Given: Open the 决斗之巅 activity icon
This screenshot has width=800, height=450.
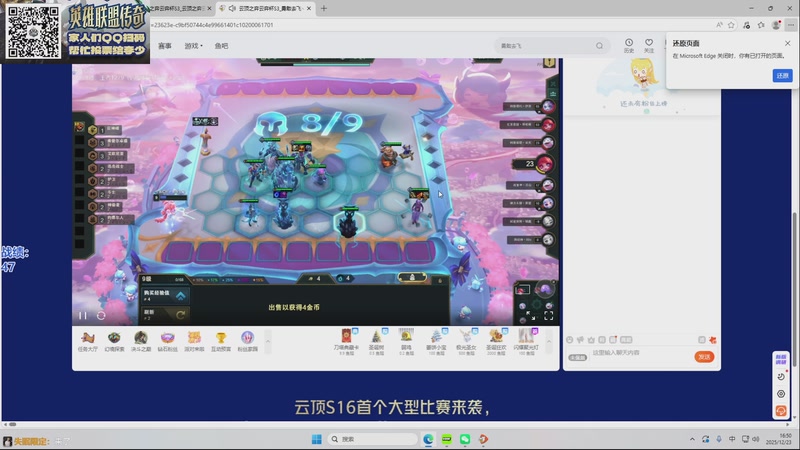Looking at the screenshot, I should coord(141,341).
